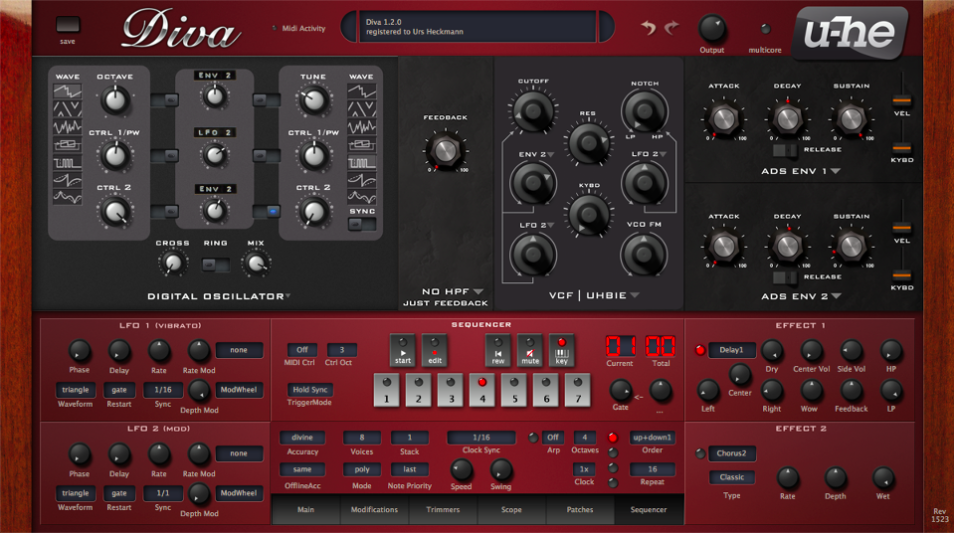Click the redo arrow

click(x=672, y=27)
